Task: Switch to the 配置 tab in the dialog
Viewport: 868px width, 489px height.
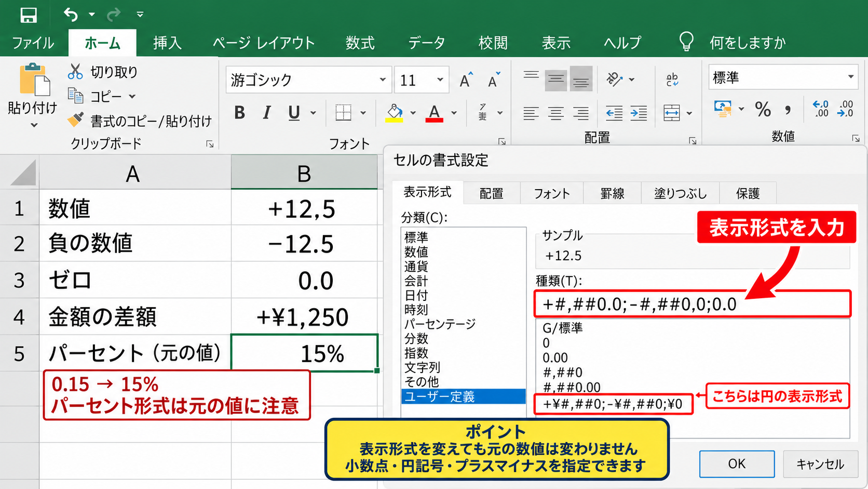Action: point(492,193)
